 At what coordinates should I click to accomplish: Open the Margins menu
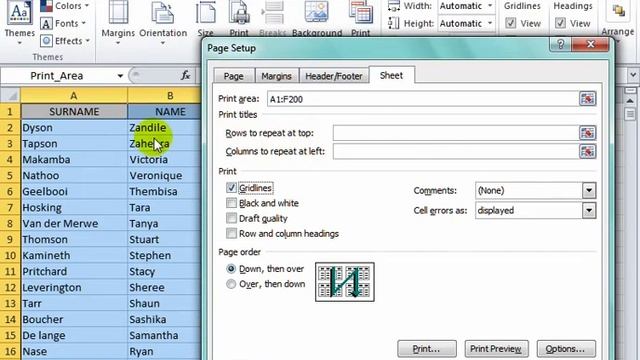118,22
